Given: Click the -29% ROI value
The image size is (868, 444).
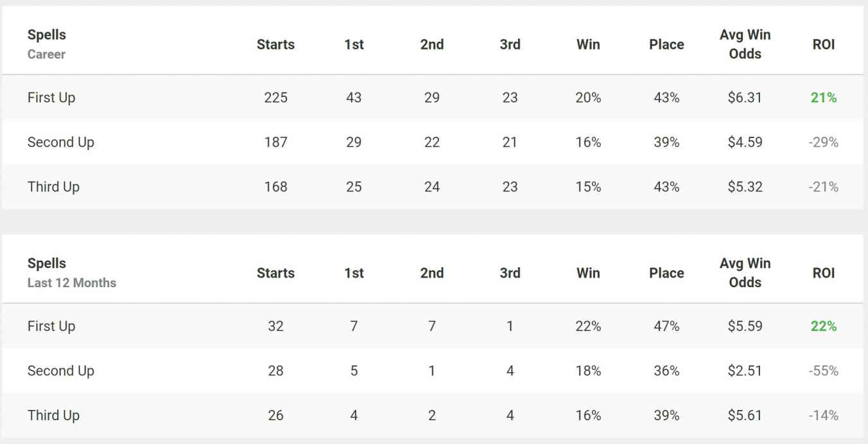Looking at the screenshot, I should [x=824, y=142].
